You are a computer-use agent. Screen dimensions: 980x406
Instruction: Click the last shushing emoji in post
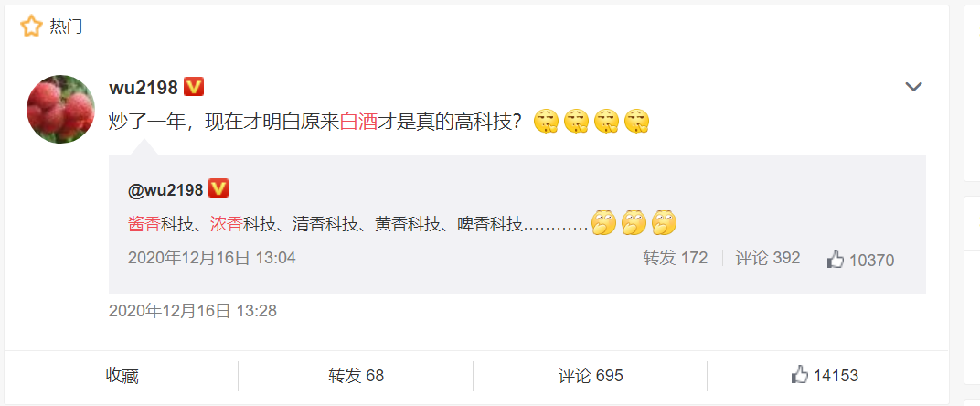point(637,120)
